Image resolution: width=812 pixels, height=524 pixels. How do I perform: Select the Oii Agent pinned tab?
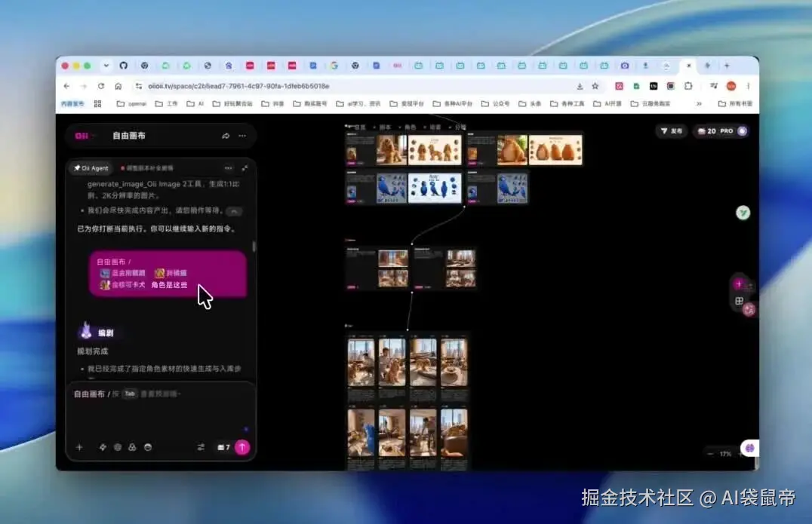point(91,168)
